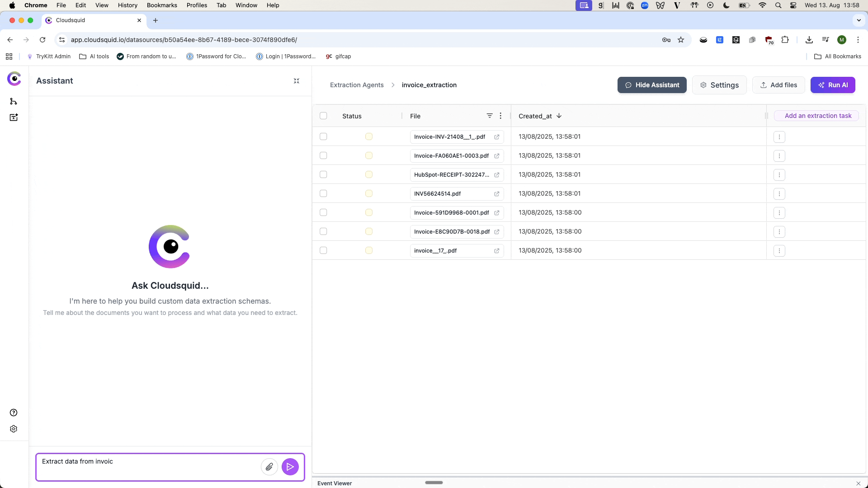Open the help question mark icon
The height and width of the screenshot is (488, 868).
click(14, 413)
